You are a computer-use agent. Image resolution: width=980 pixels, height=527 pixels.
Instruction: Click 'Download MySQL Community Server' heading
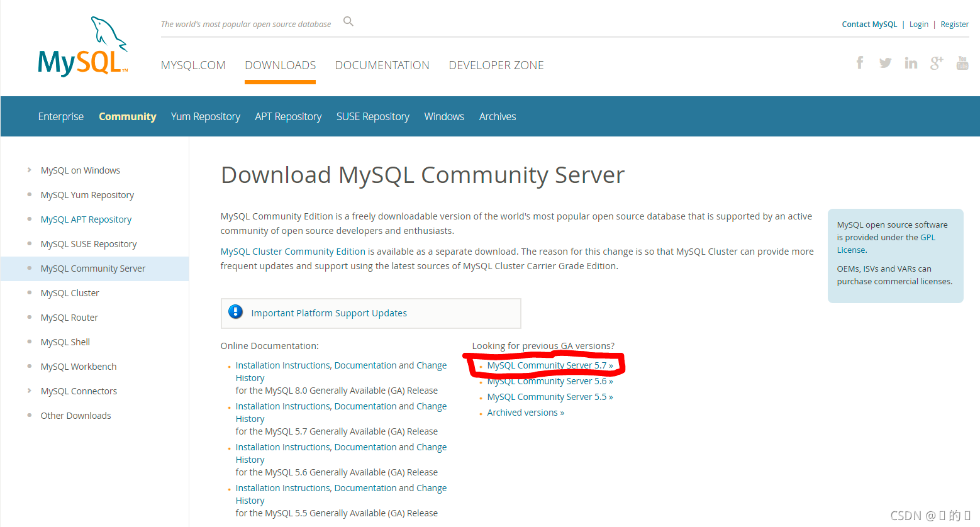click(x=423, y=175)
